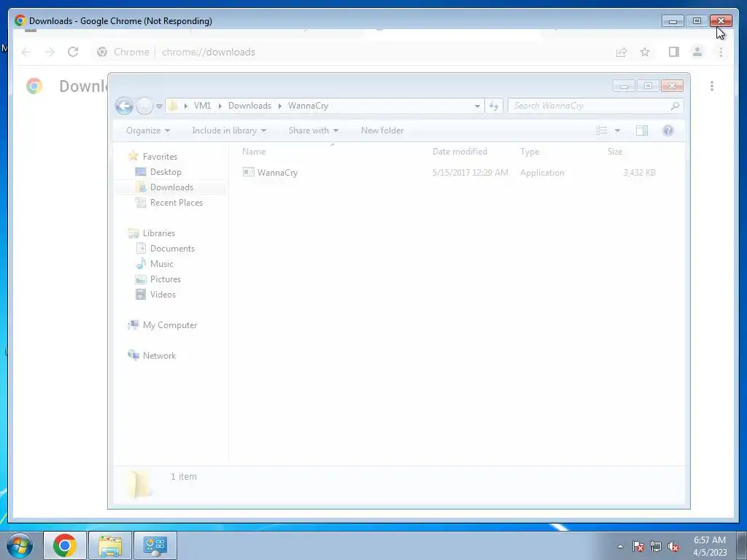The image size is (747, 560).
Task: Open the Organize menu
Action: tap(147, 131)
